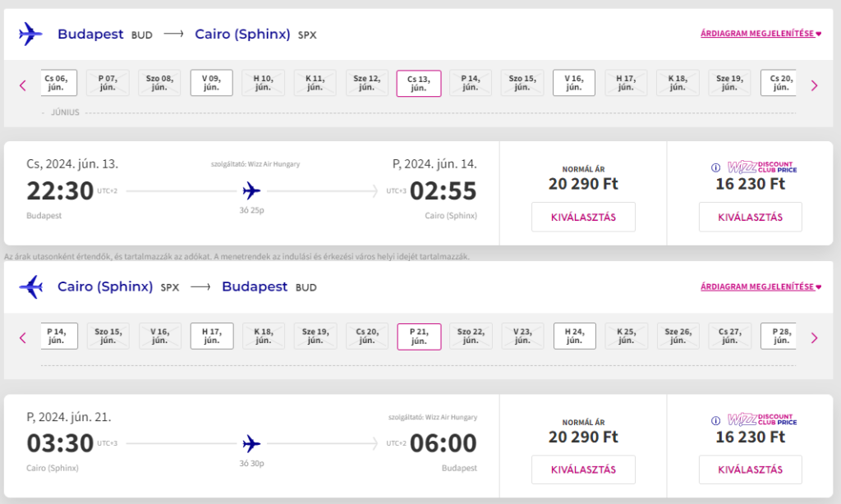Viewport: 841px width, 504px height.
Task: Go to next outbound dates with the right arrow
Action: point(814,85)
